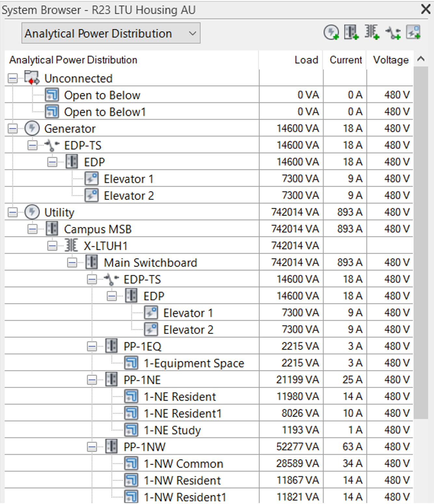The height and width of the screenshot is (504, 434).
Task: Select the 1-NW Common row
Action: [x=183, y=464]
